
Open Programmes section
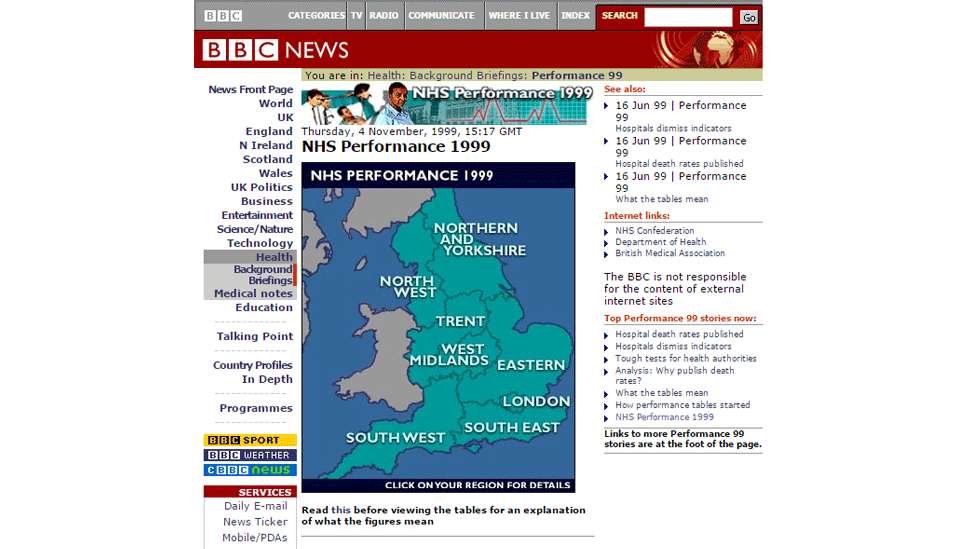point(256,408)
